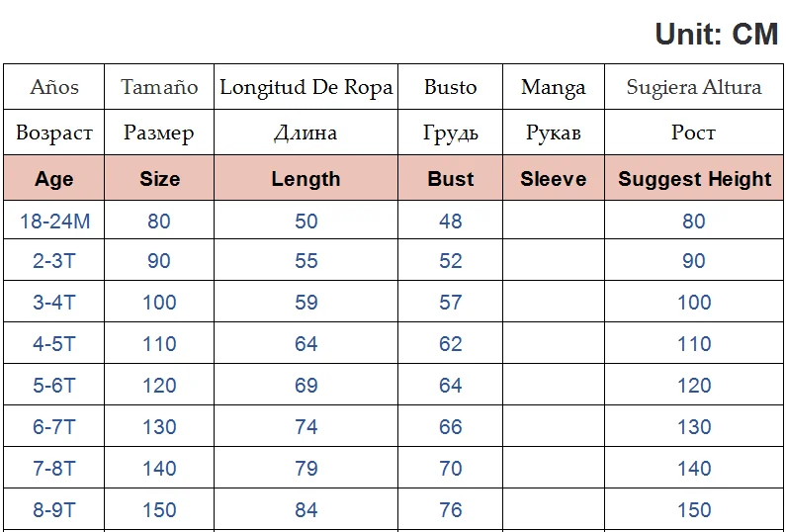Click the 'Sleeve' column header
The width and height of the screenshot is (786, 532).
(554, 179)
